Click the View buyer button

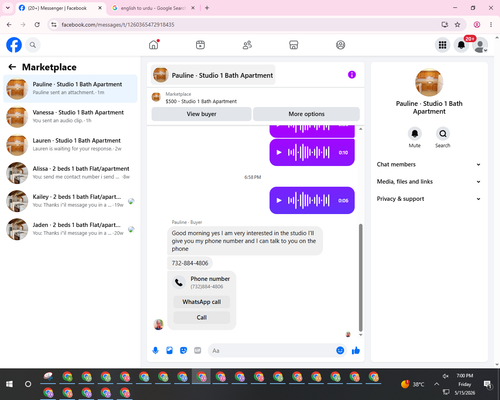(x=201, y=114)
